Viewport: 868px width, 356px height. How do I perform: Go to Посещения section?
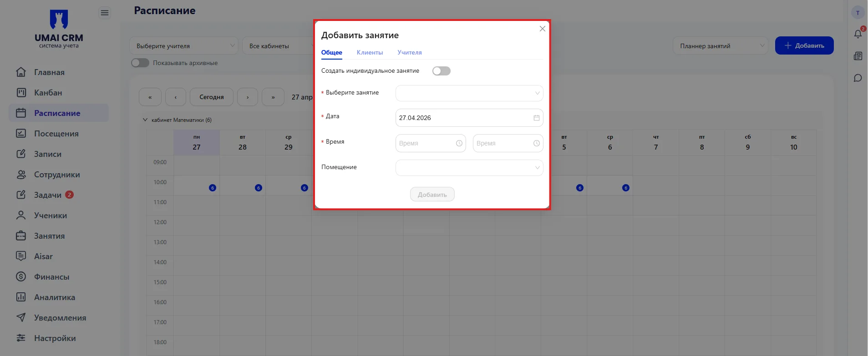59,134
